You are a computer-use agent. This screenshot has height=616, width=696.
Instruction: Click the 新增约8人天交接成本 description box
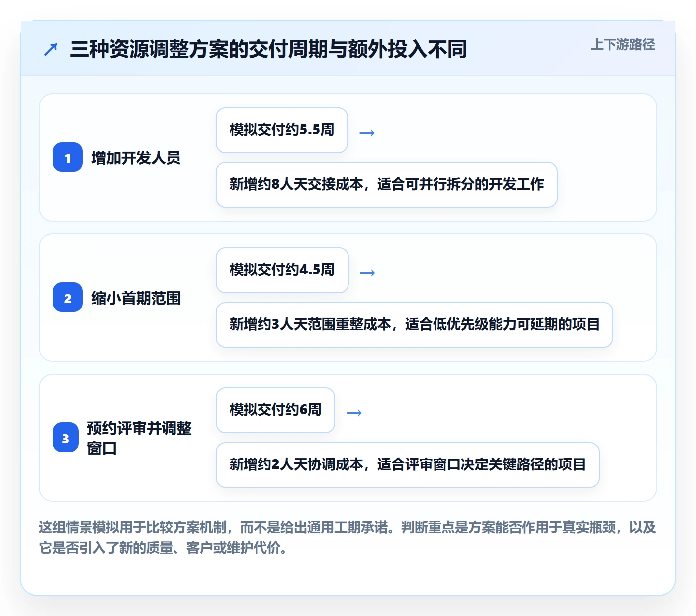pyautogui.click(x=387, y=185)
